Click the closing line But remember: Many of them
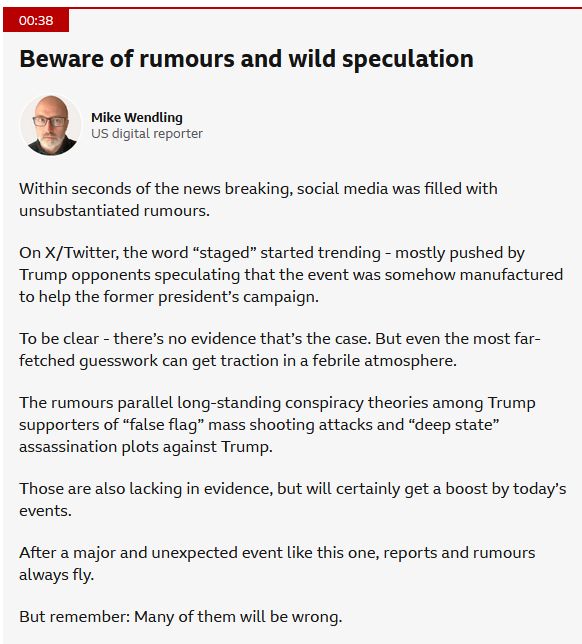 [x=181, y=617]
